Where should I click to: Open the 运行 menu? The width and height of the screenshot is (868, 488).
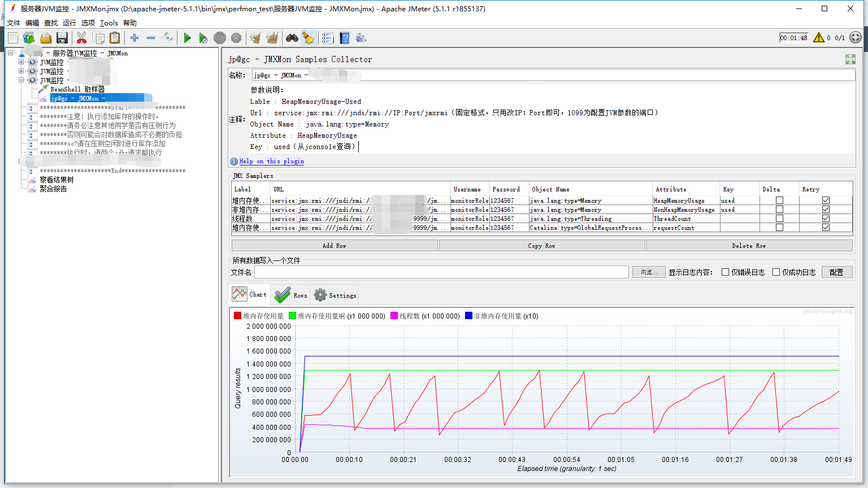point(70,23)
